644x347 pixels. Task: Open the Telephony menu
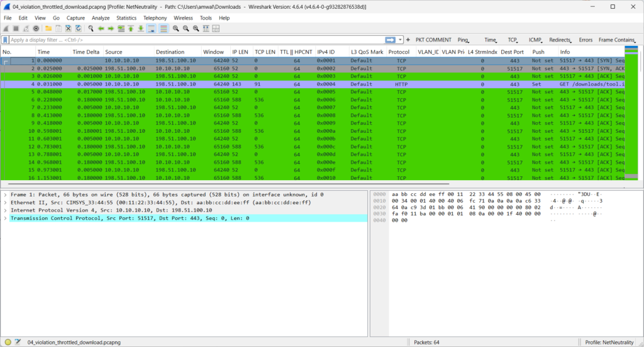pyautogui.click(x=155, y=18)
